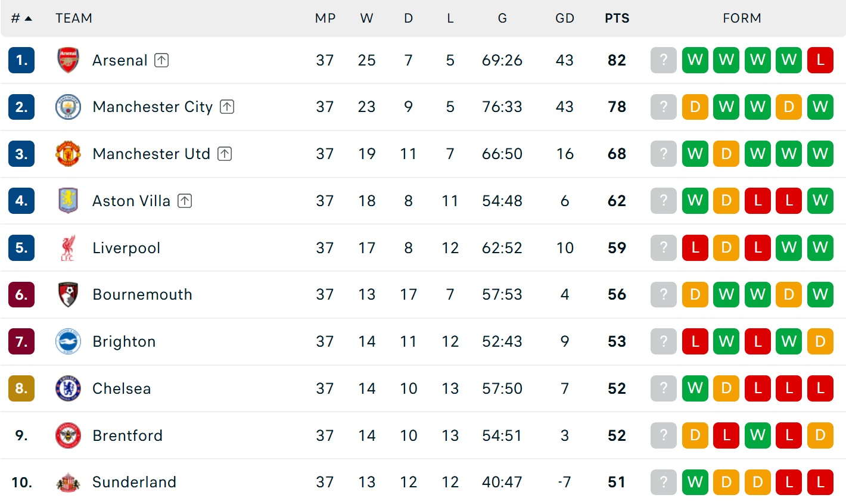
Task: Open the Brighton team name link
Action: (124, 341)
